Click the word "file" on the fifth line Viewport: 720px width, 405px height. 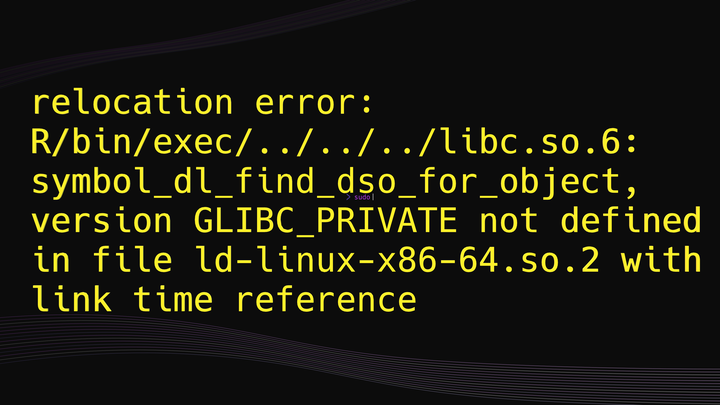pos(133,260)
